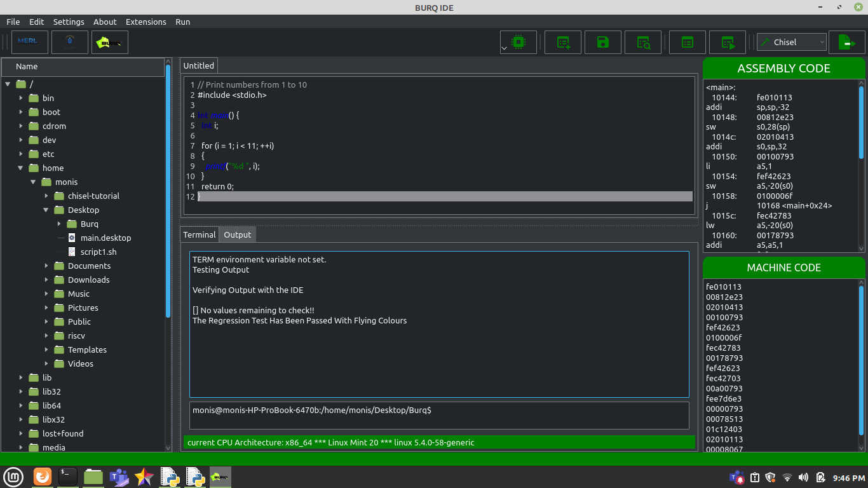
Task: Click the MERL logo toolbar icon
Action: click(30, 42)
